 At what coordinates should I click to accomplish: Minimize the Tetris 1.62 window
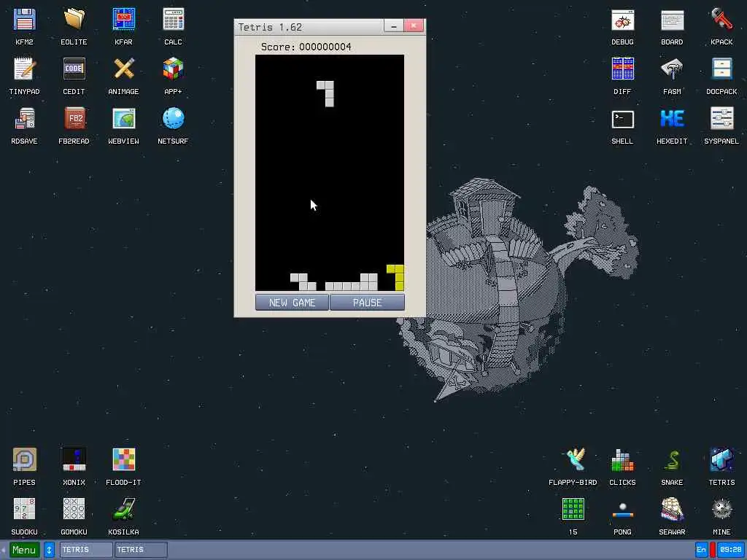pyautogui.click(x=393, y=26)
